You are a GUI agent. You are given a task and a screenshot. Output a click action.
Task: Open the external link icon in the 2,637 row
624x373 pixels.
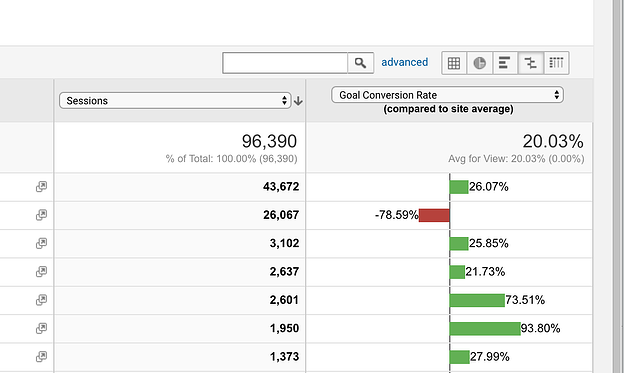click(41, 271)
